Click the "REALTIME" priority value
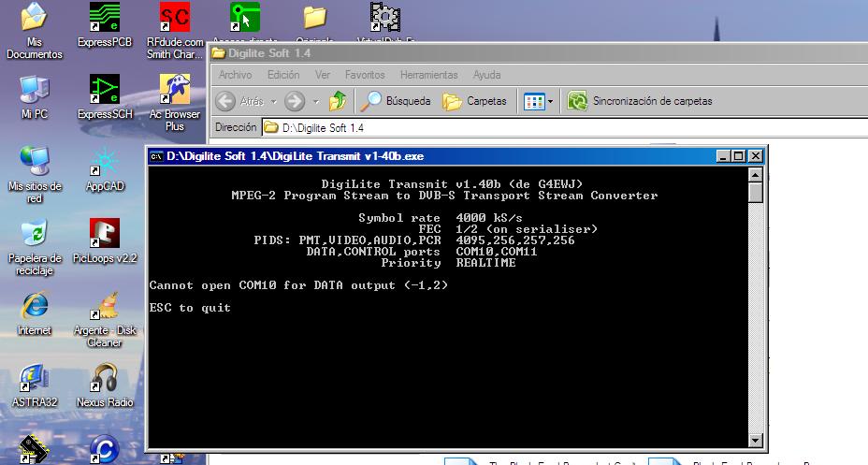 tap(485, 263)
